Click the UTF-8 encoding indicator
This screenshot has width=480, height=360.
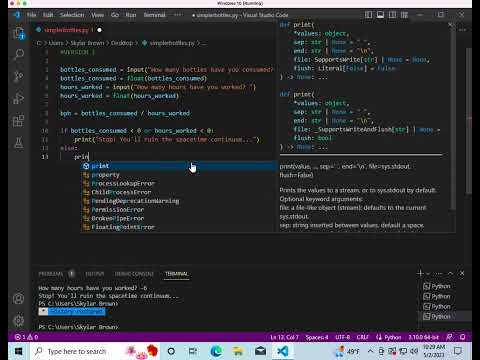[x=342, y=337]
